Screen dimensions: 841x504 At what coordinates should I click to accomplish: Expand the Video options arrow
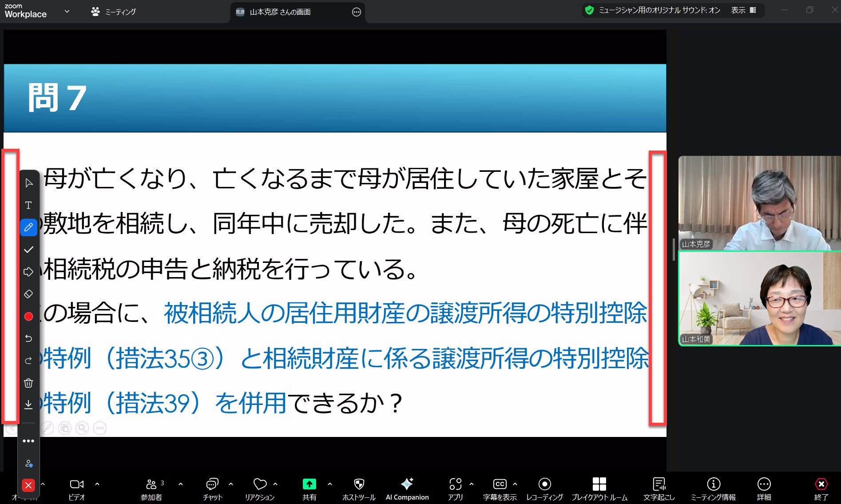pos(97,484)
